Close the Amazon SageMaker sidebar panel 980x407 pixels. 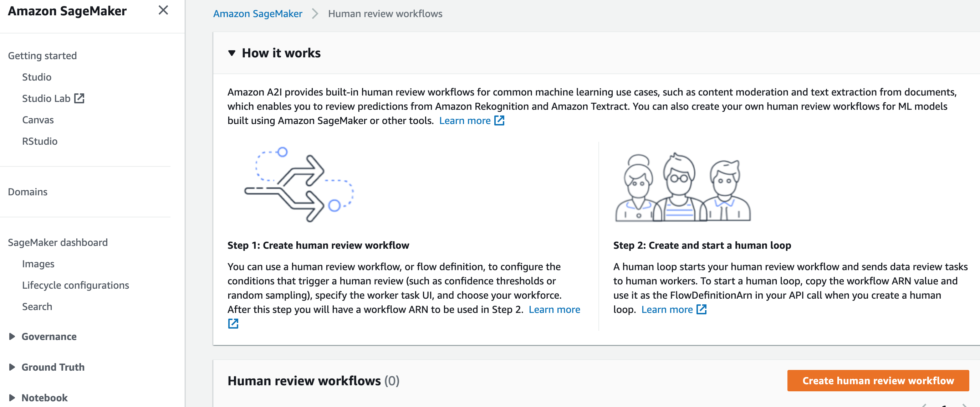click(x=163, y=10)
